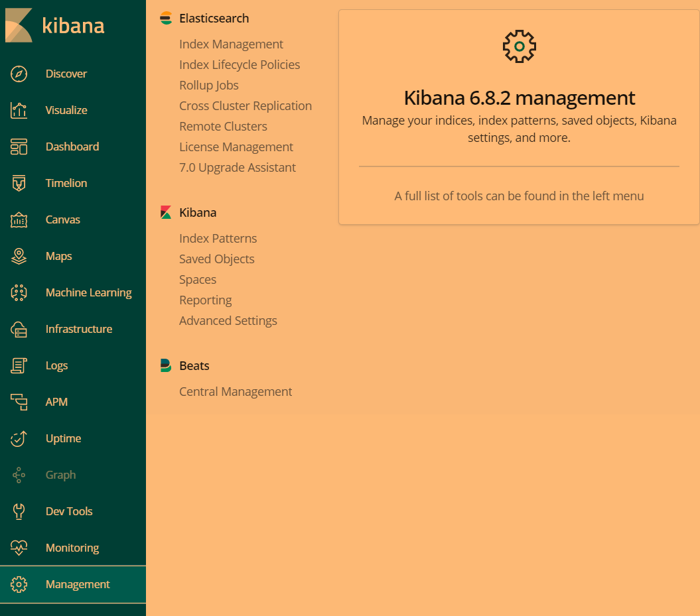Screen dimensions: 700x616
Task: Open Beats Central Management
Action: tap(236, 391)
